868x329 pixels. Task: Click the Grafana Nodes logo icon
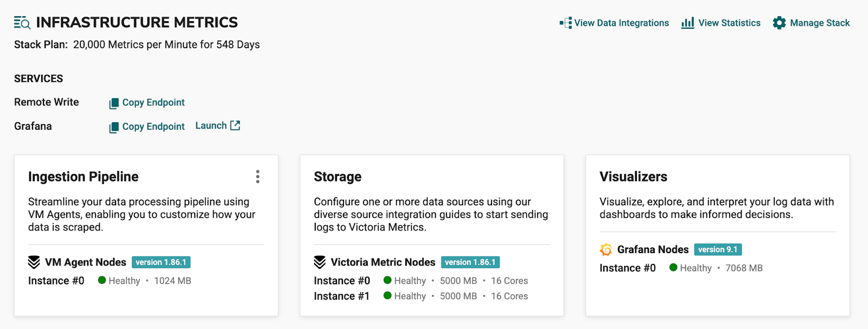[606, 250]
